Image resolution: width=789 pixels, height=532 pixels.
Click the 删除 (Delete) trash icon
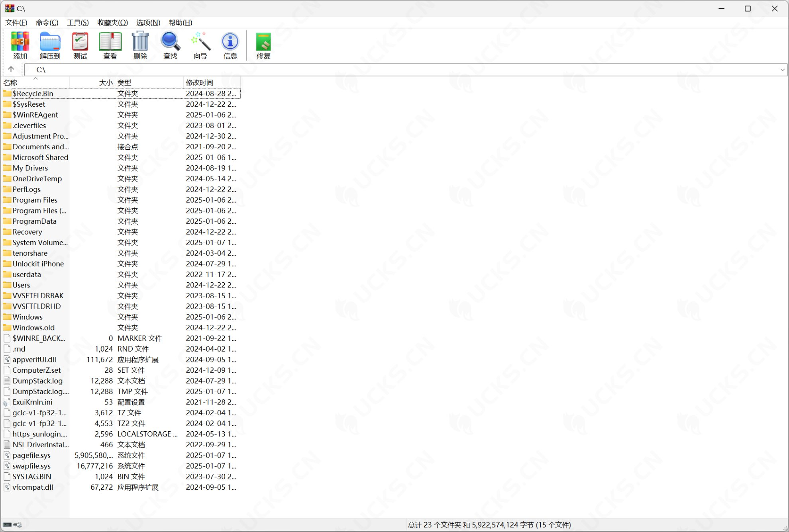140,45
